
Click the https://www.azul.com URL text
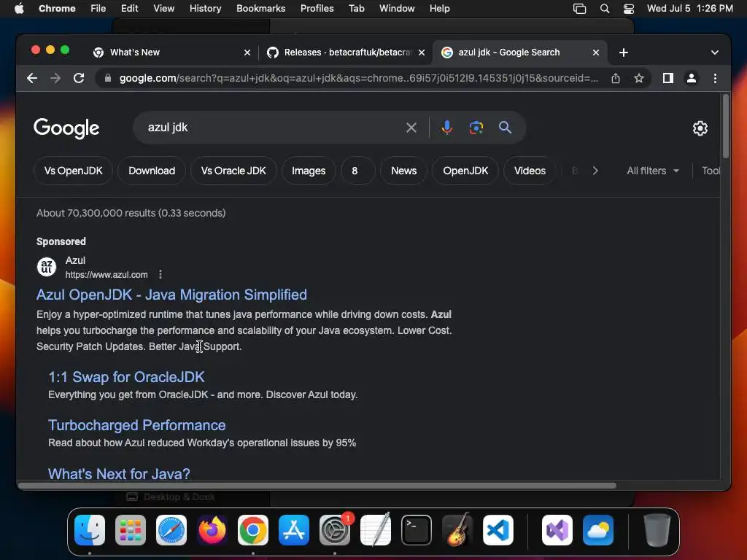(107, 275)
